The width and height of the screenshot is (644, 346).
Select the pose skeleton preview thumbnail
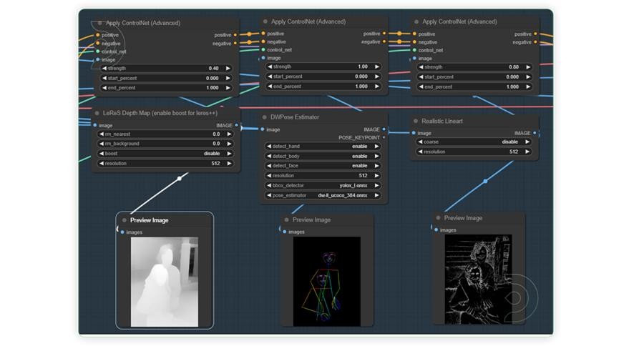327,282
